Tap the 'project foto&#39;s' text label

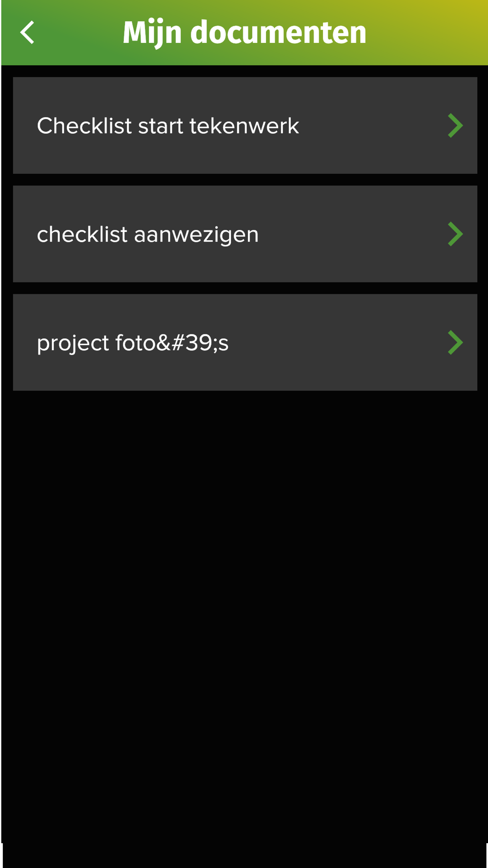[133, 343]
